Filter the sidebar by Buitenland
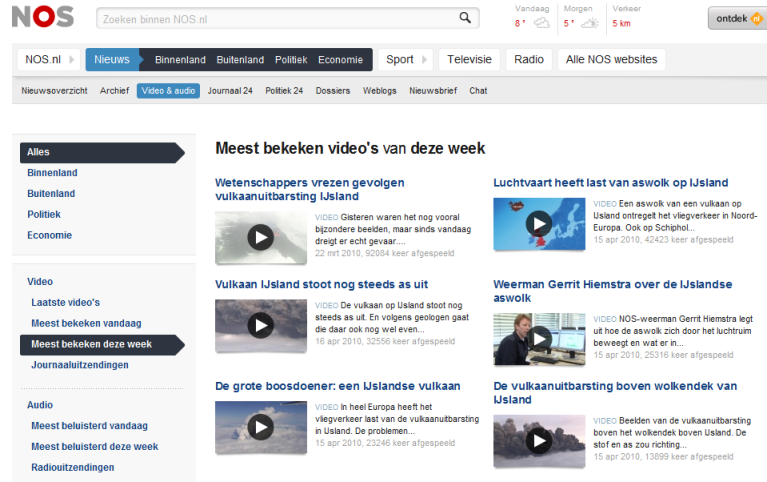Screen dimensions: 767x482 pyautogui.click(x=51, y=193)
